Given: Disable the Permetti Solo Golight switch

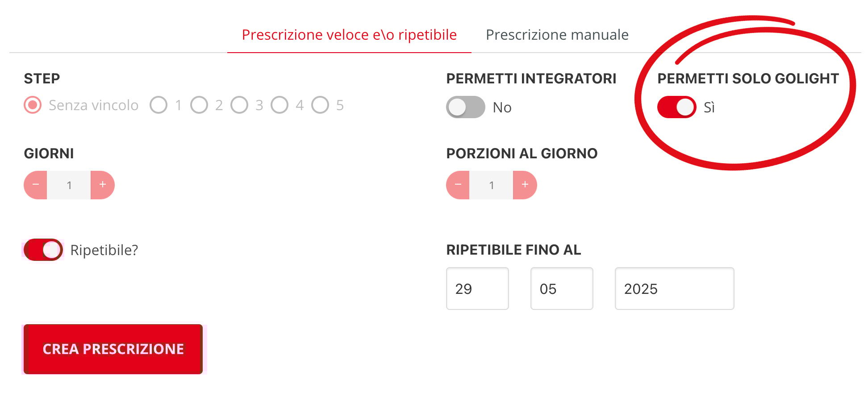Looking at the screenshot, I should 676,107.
